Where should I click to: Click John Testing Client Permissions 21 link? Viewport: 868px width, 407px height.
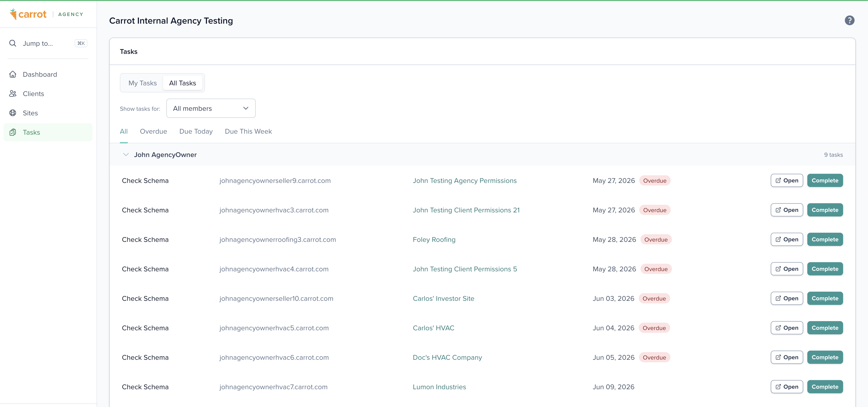pyautogui.click(x=466, y=210)
